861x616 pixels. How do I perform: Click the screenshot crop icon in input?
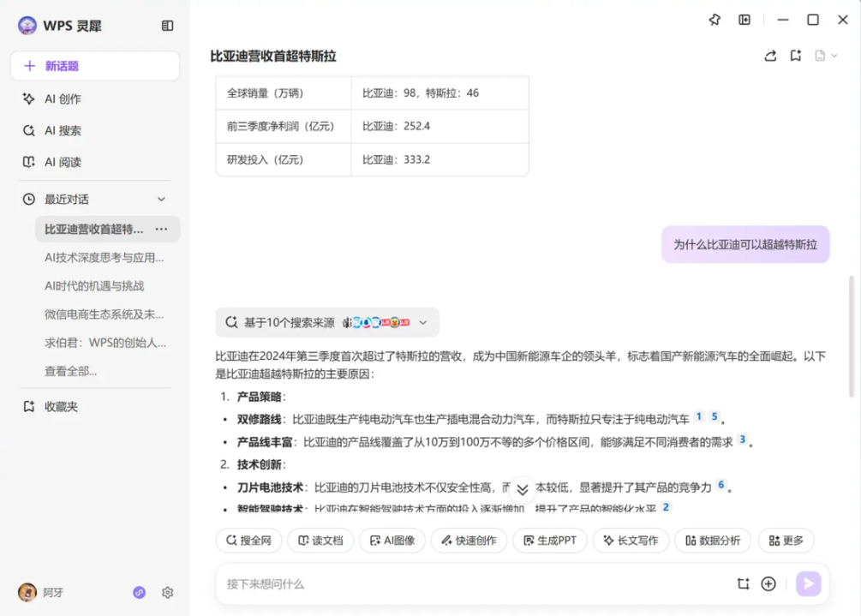(x=743, y=584)
